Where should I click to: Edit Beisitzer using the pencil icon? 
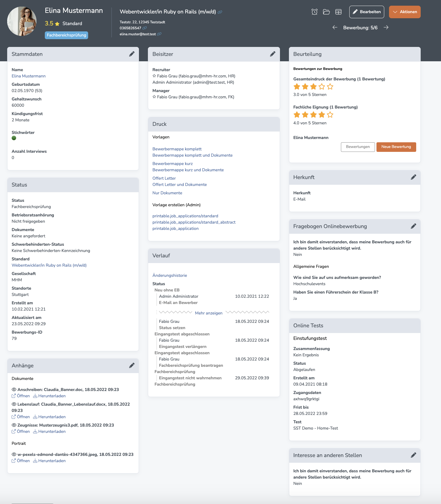click(273, 54)
